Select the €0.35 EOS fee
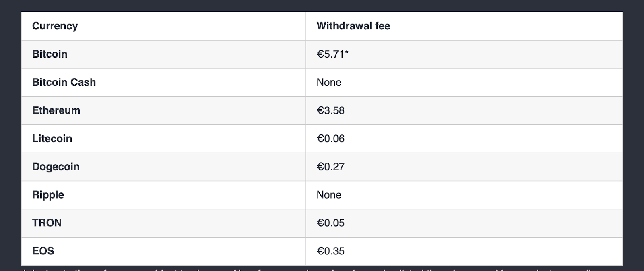This screenshot has height=271, width=644. tap(331, 251)
